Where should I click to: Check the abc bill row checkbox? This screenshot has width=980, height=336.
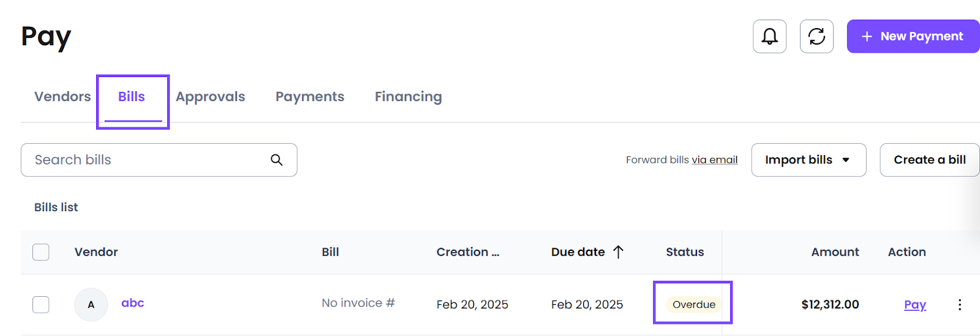[x=41, y=304]
